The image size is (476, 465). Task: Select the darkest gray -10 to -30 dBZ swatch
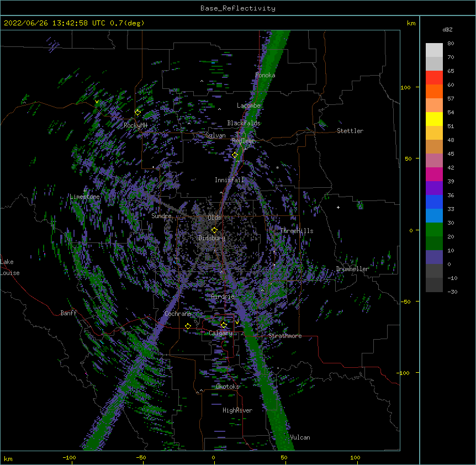pyautogui.click(x=434, y=285)
